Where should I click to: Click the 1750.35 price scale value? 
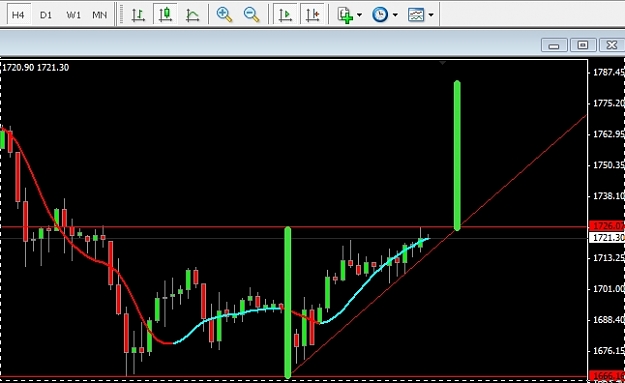coord(609,165)
